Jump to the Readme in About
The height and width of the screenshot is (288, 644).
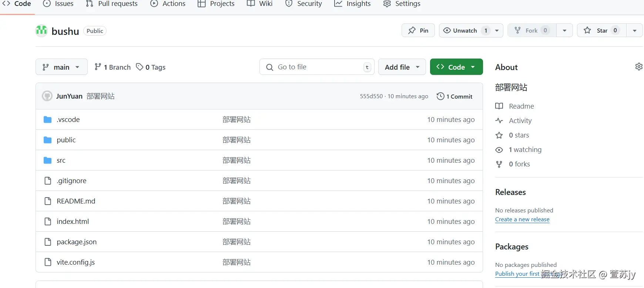pos(515,106)
